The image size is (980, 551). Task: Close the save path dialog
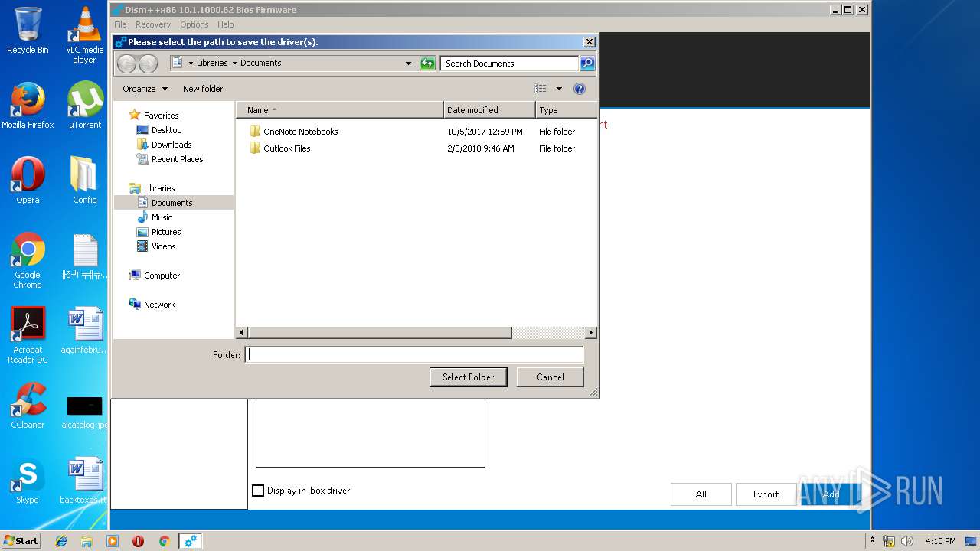click(x=589, y=42)
